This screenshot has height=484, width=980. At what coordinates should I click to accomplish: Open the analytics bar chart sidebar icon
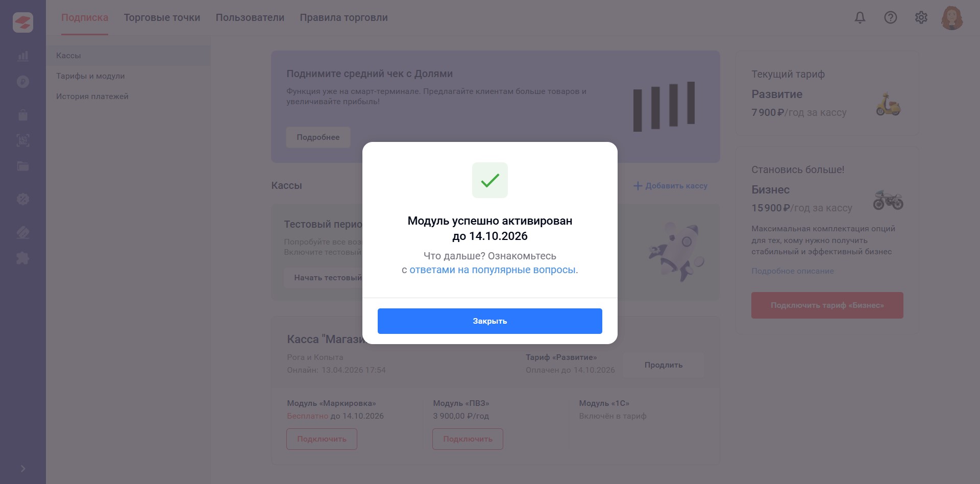[x=23, y=56]
